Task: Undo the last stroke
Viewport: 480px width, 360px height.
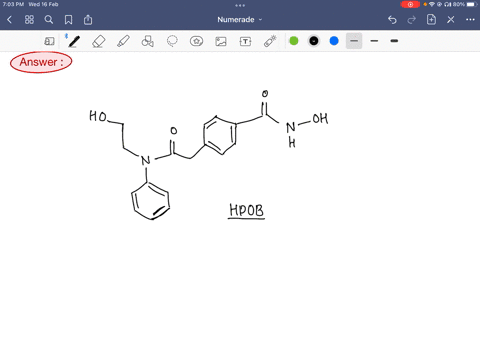Action: point(392,20)
